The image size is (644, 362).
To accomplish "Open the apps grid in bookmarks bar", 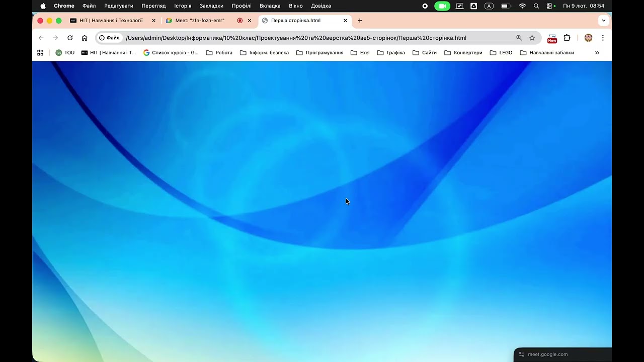I will point(40,52).
